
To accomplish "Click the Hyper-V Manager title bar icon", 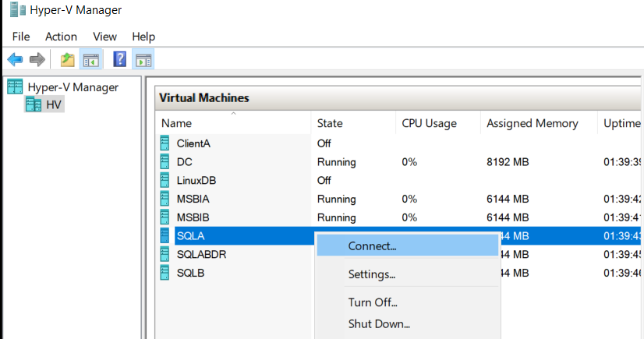I will coord(18,10).
